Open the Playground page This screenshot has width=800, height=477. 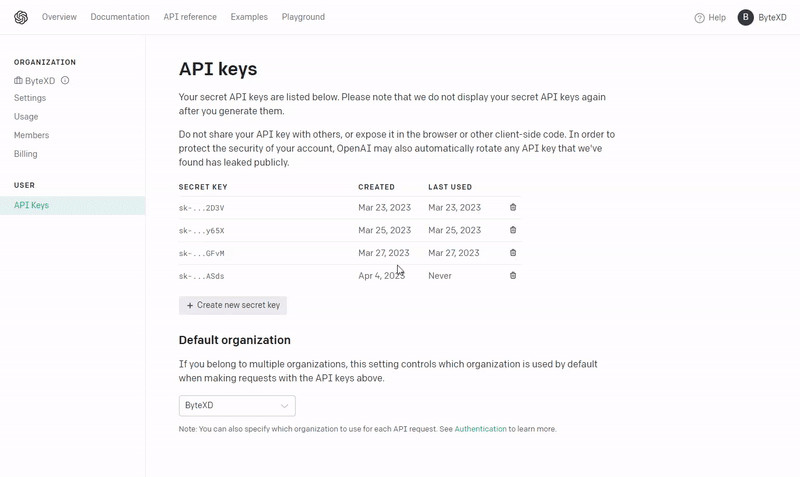click(x=303, y=17)
